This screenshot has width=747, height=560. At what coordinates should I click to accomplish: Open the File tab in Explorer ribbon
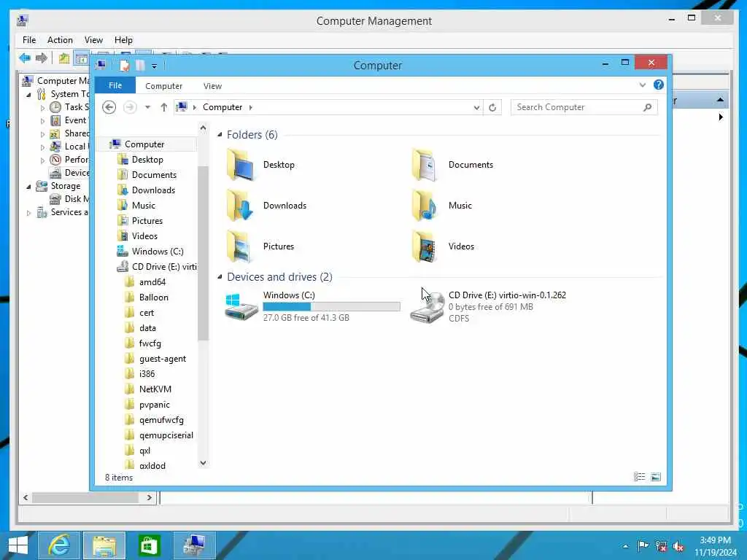click(115, 85)
